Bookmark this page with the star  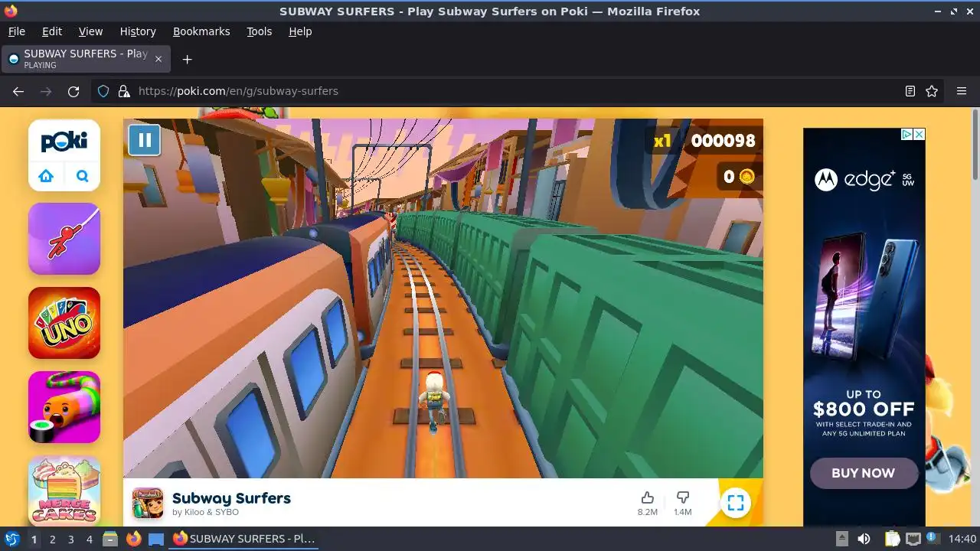pos(932,91)
